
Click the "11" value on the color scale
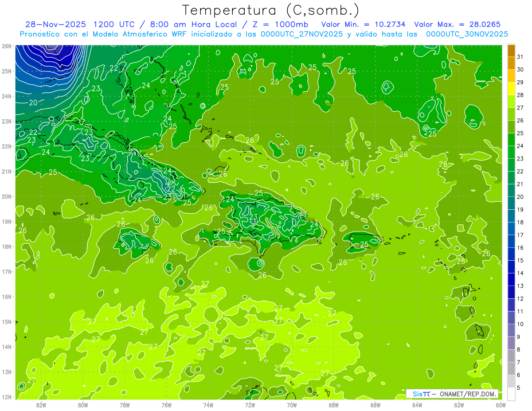click(520, 312)
